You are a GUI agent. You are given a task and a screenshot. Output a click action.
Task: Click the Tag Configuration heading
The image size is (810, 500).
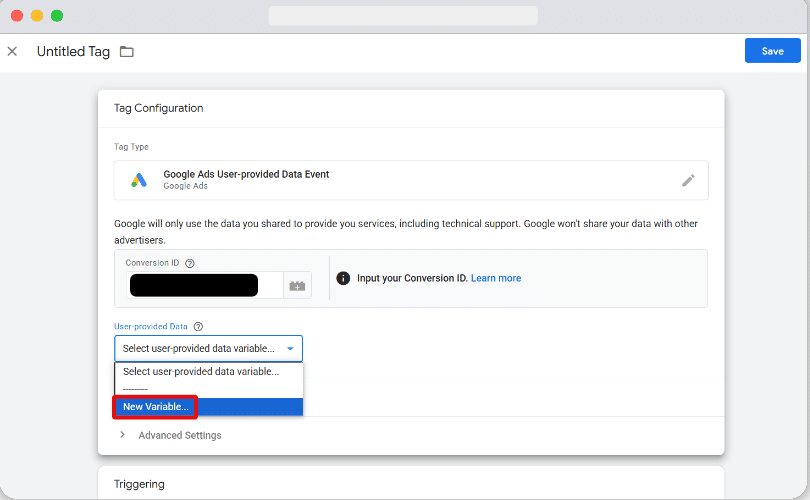(x=159, y=108)
